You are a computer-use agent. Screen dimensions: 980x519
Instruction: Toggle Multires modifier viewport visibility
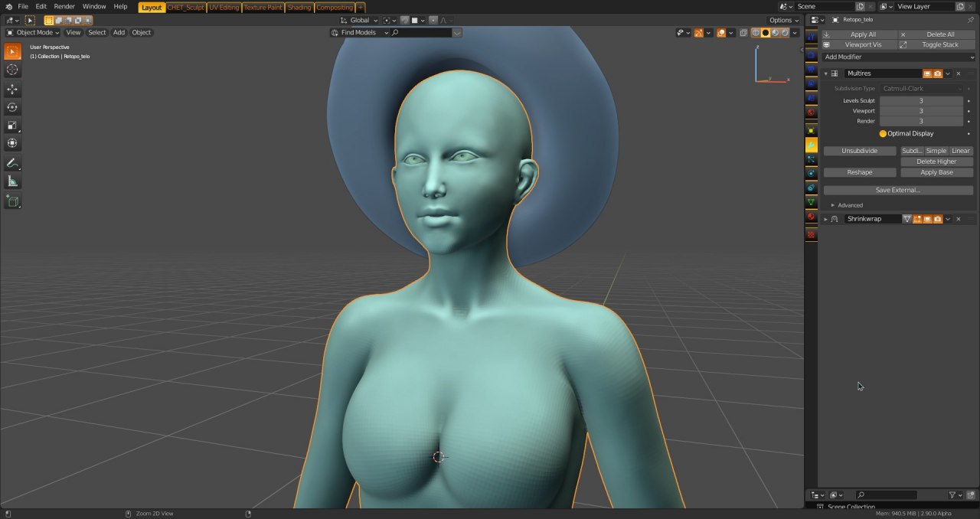coord(927,73)
